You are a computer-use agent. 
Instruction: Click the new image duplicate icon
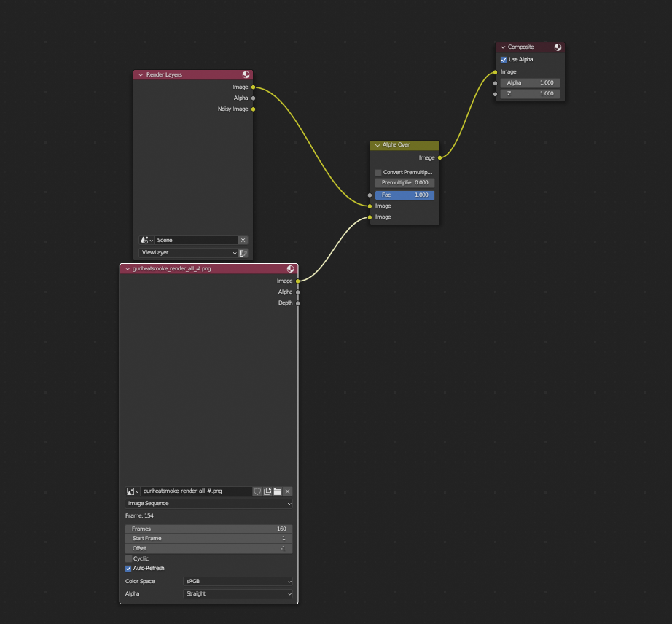(x=267, y=491)
